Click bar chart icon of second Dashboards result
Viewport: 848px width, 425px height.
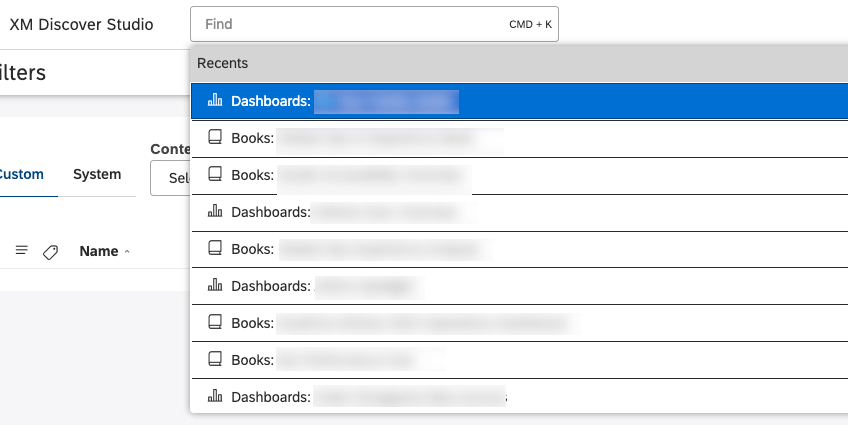pos(214,212)
